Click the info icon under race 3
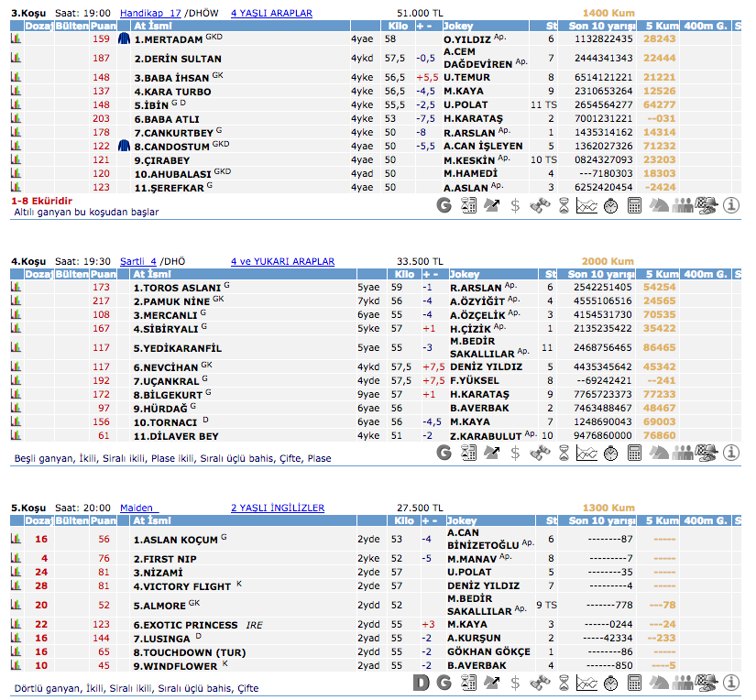The image size is (756, 700). (731, 206)
